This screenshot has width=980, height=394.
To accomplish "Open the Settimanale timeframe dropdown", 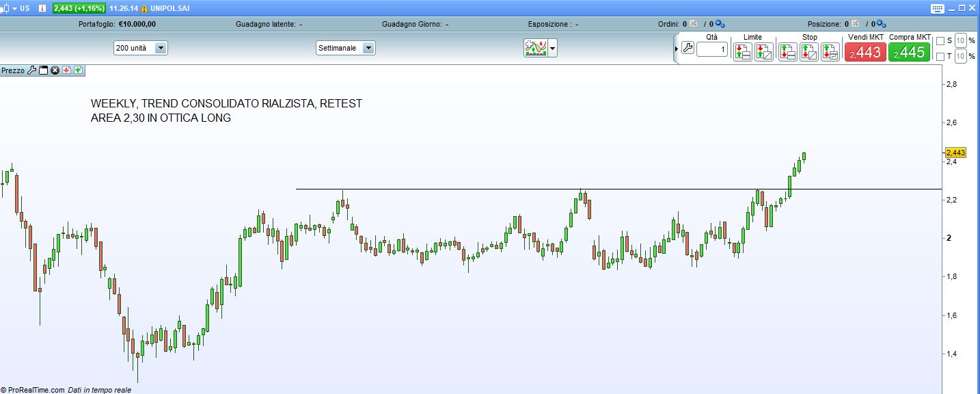I will tap(368, 49).
